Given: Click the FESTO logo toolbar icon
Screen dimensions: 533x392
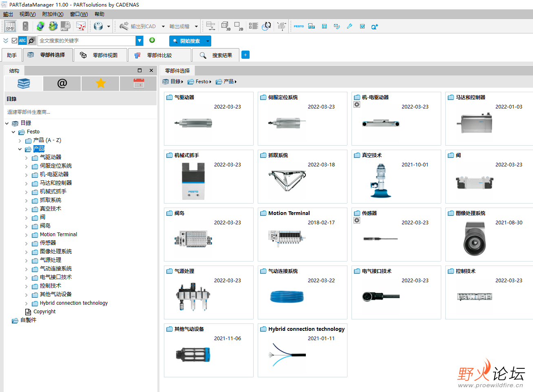Looking at the screenshot, I should click(x=299, y=27).
